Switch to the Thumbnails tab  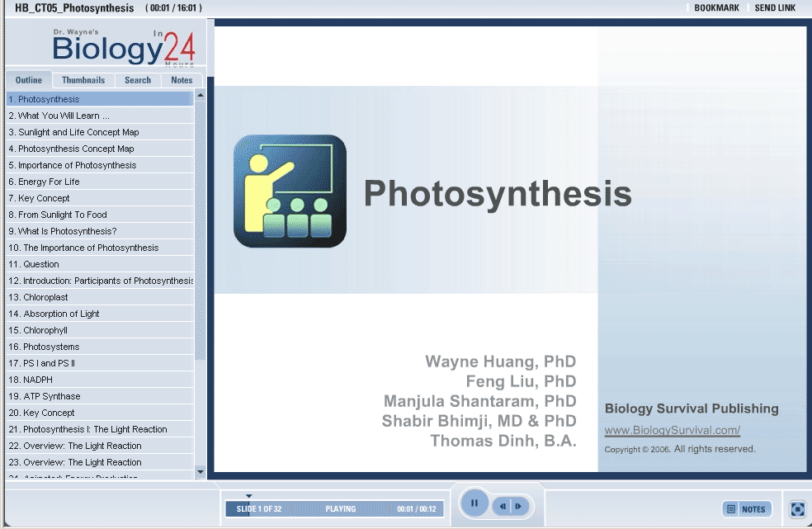tap(83, 80)
